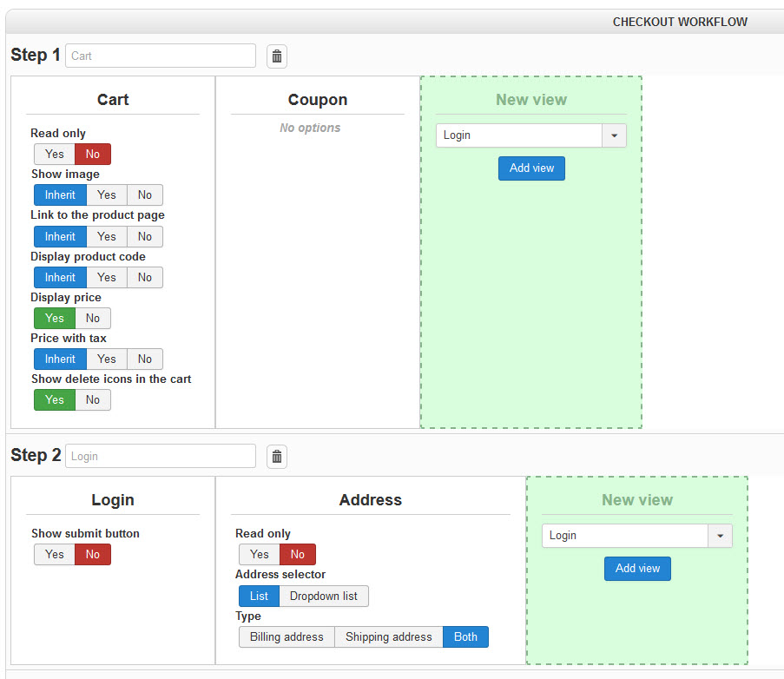Select Both address type

tap(465, 637)
